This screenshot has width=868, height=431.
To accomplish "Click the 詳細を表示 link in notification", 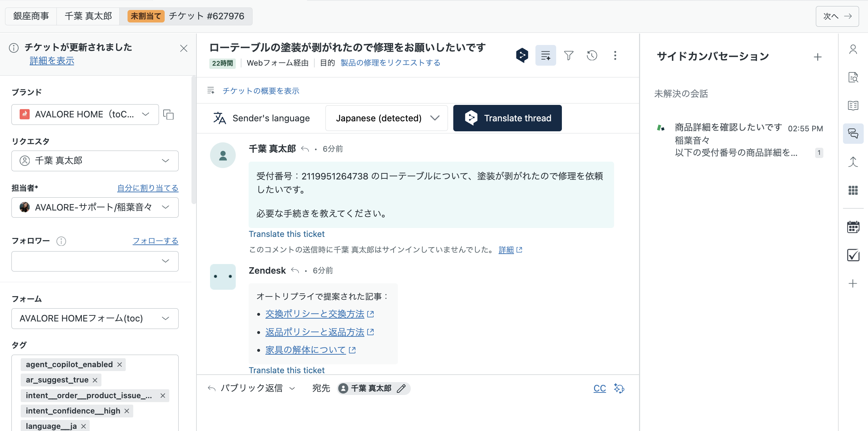I will [52, 61].
